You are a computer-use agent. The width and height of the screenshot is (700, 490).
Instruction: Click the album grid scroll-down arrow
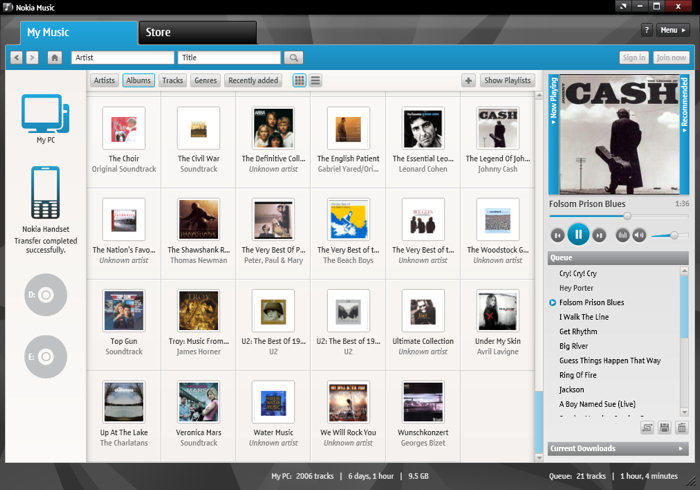click(539, 458)
